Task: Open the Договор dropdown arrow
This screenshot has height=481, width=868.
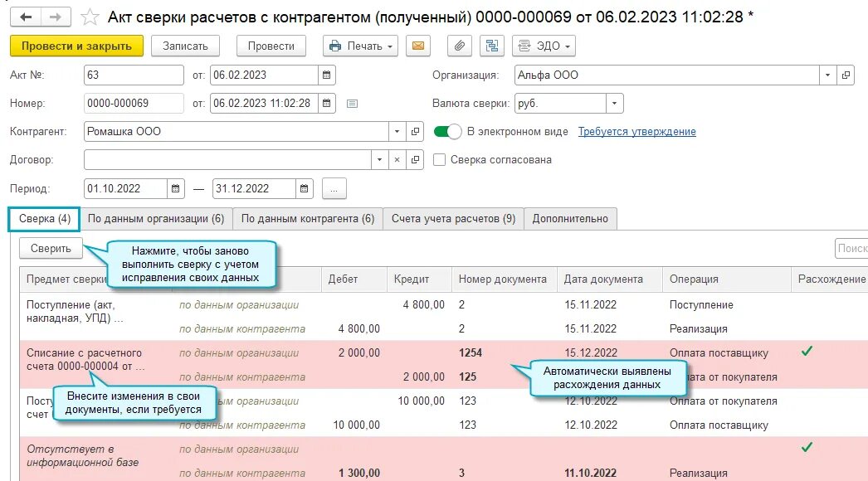Action: click(x=379, y=160)
